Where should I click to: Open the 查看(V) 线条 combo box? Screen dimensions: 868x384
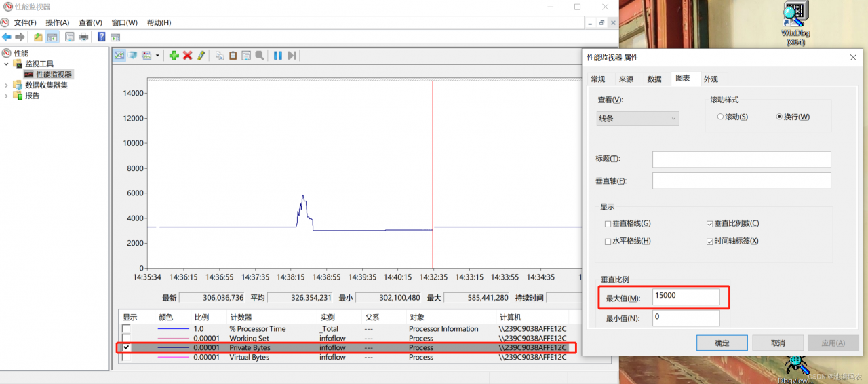[x=638, y=118]
